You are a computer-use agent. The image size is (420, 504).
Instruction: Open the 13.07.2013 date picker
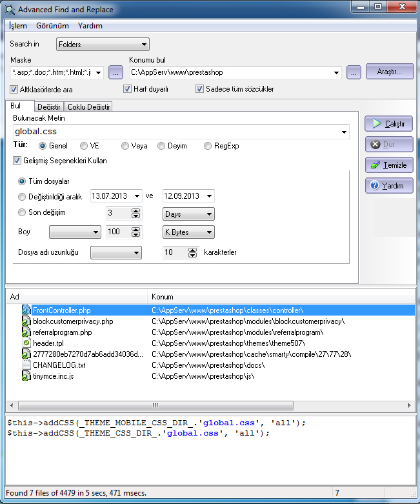click(137, 196)
